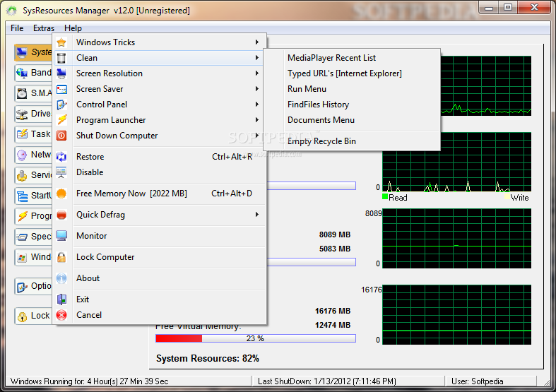Image resolution: width=556 pixels, height=392 pixels.
Task: Click the red X Cancel icon
Action: coord(61,315)
